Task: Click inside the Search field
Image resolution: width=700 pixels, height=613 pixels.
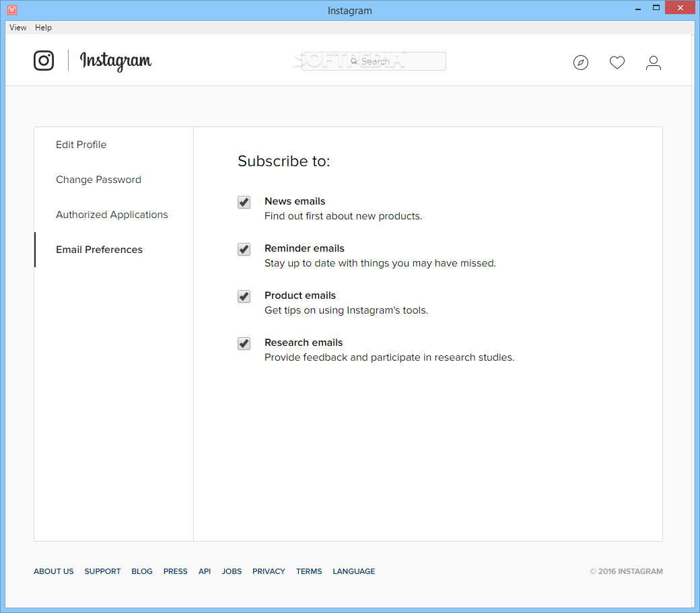Action: (374, 61)
